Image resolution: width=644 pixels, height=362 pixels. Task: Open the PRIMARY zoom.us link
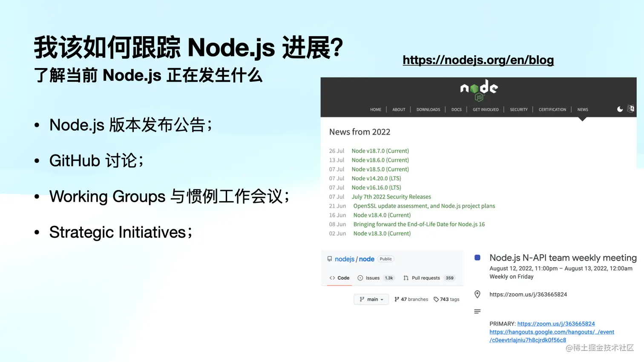(556, 324)
